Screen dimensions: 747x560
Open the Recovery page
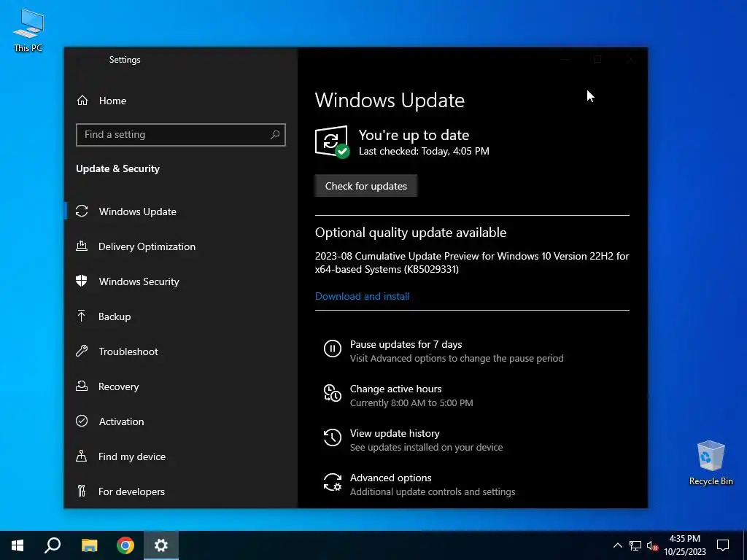(181, 386)
